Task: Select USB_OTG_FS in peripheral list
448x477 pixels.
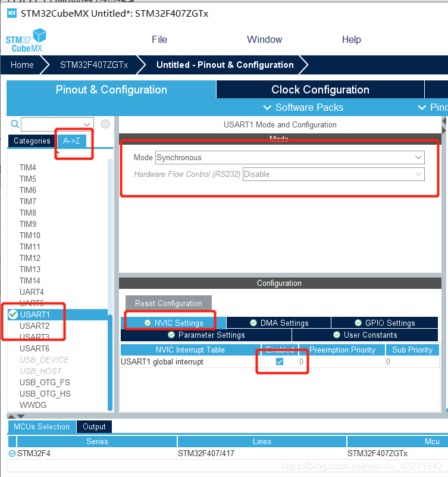Action: [x=45, y=382]
